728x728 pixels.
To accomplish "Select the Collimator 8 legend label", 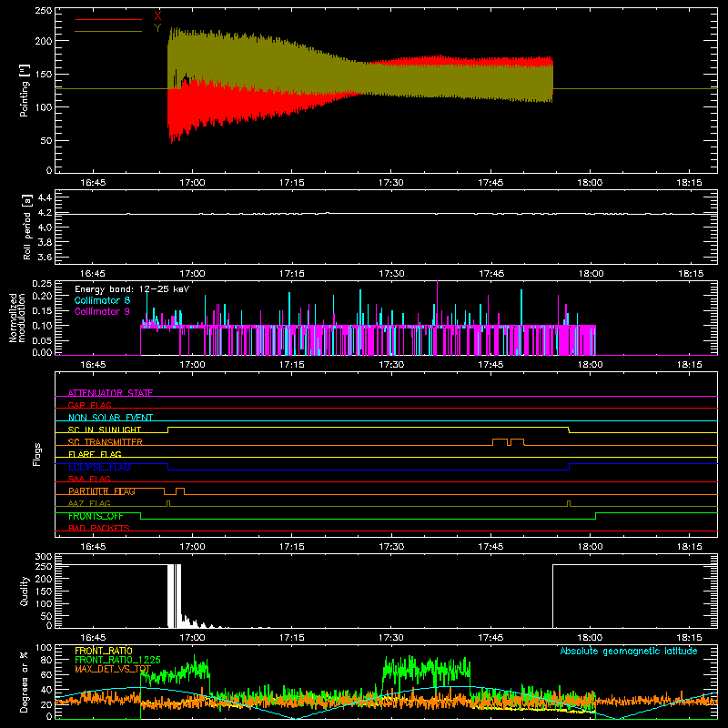I will [102, 300].
